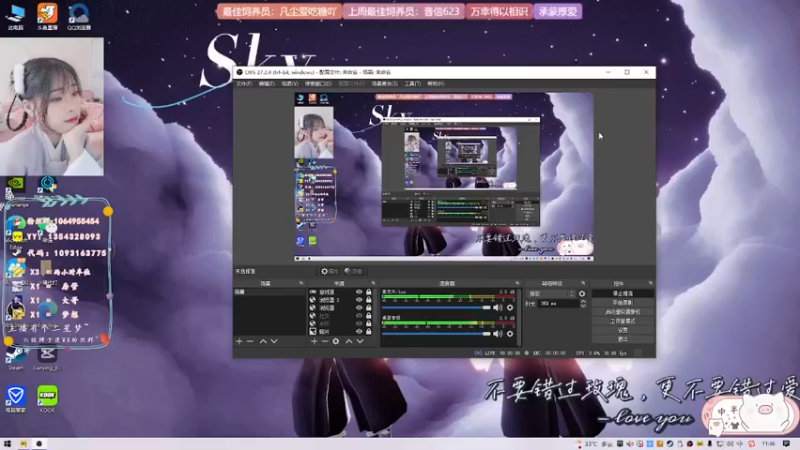Open Windows Start menu
This screenshot has height=450, width=800.
click(7, 444)
